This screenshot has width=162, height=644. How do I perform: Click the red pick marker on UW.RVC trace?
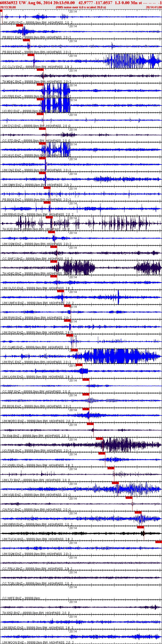(x=74, y=350)
